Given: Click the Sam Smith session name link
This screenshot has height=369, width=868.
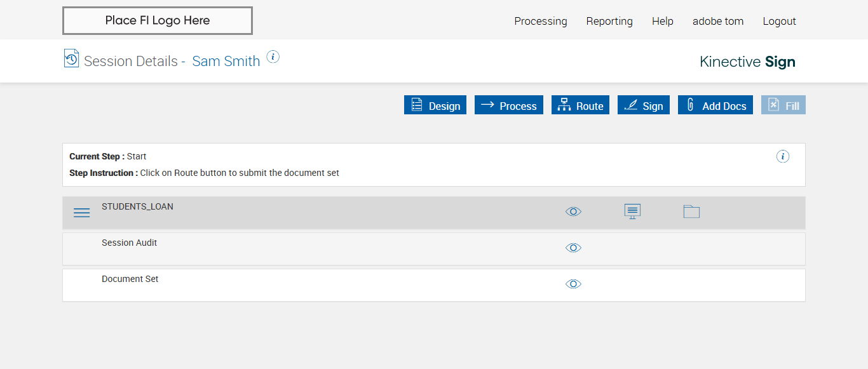Looking at the screenshot, I should (x=226, y=61).
